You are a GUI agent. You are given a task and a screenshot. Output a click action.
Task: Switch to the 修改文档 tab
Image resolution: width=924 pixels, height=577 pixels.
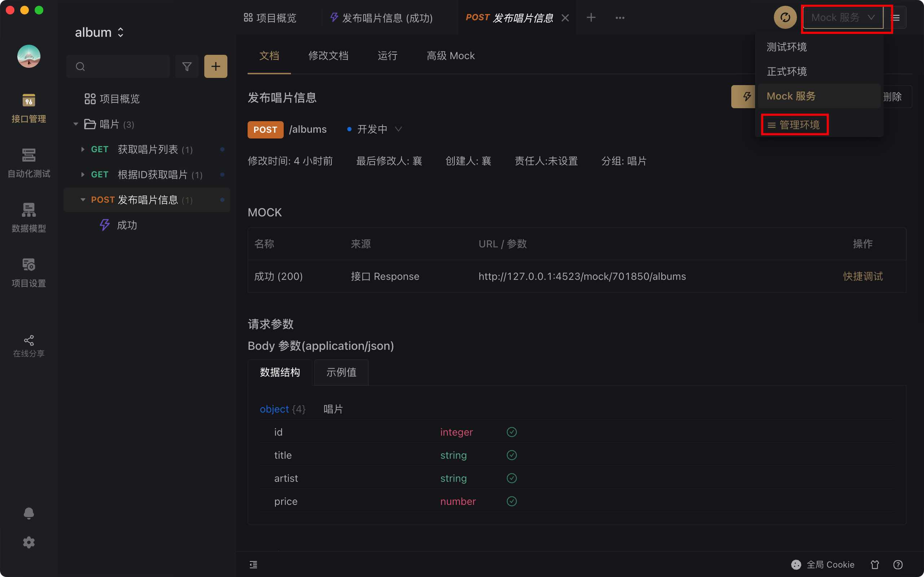tap(328, 56)
